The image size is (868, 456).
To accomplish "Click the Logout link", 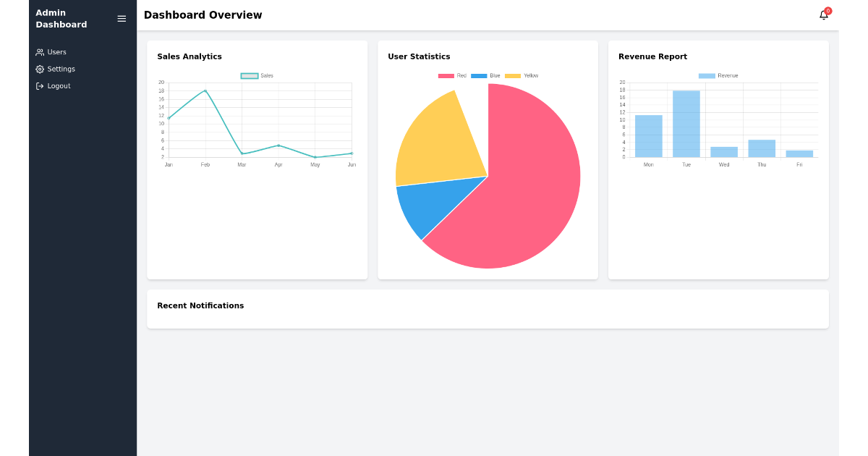I will [x=57, y=85].
